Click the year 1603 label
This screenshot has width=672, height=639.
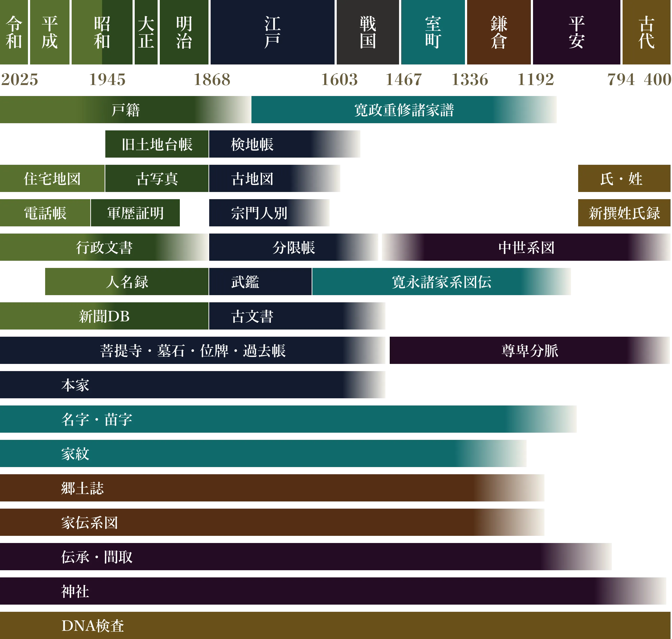(340, 79)
